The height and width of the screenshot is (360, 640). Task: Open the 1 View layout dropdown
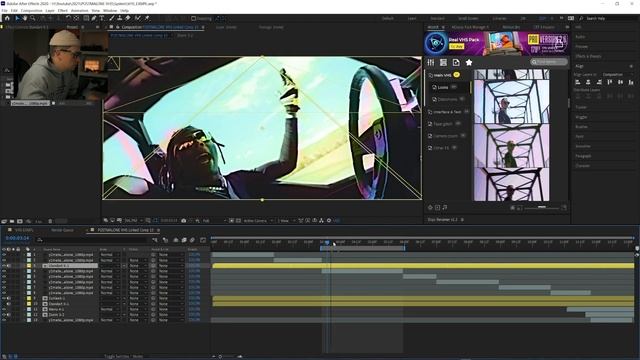tap(286, 220)
